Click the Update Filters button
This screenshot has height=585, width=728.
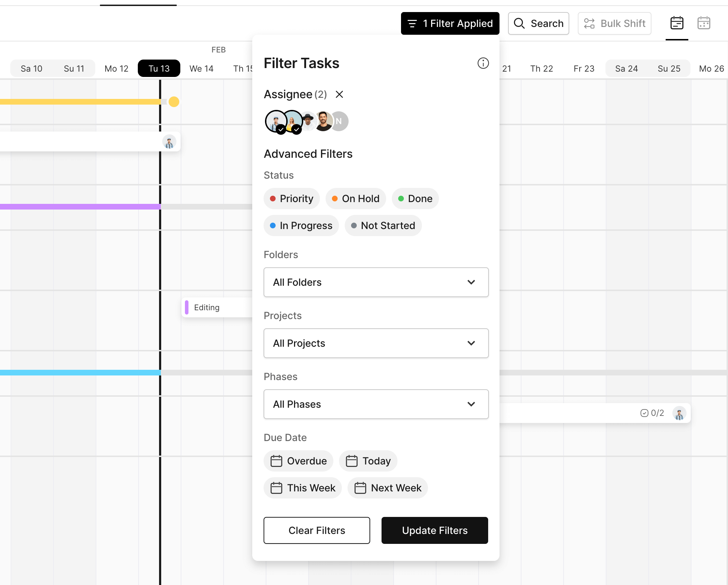coord(435,530)
